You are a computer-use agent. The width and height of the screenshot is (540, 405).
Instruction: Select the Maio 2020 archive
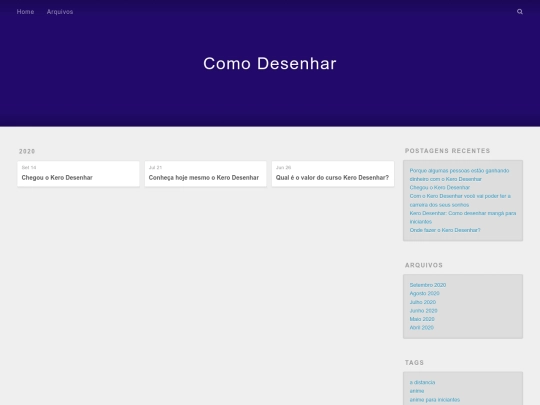[422, 319]
